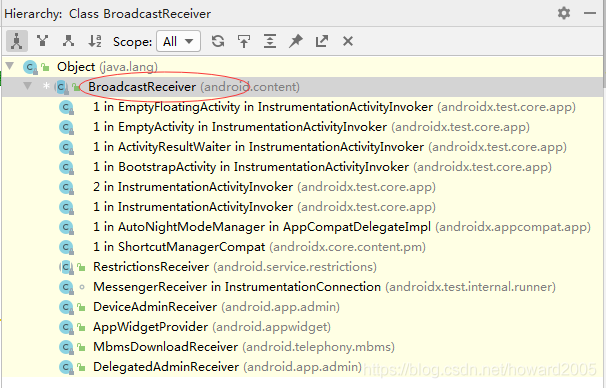Select RestrictionsReceiver class row
The width and height of the screenshot is (606, 388).
tap(302, 267)
